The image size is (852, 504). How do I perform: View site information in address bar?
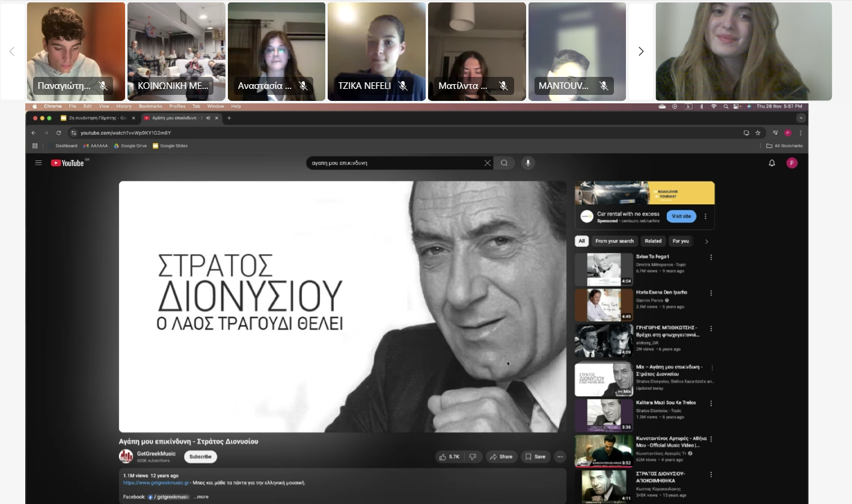[73, 133]
